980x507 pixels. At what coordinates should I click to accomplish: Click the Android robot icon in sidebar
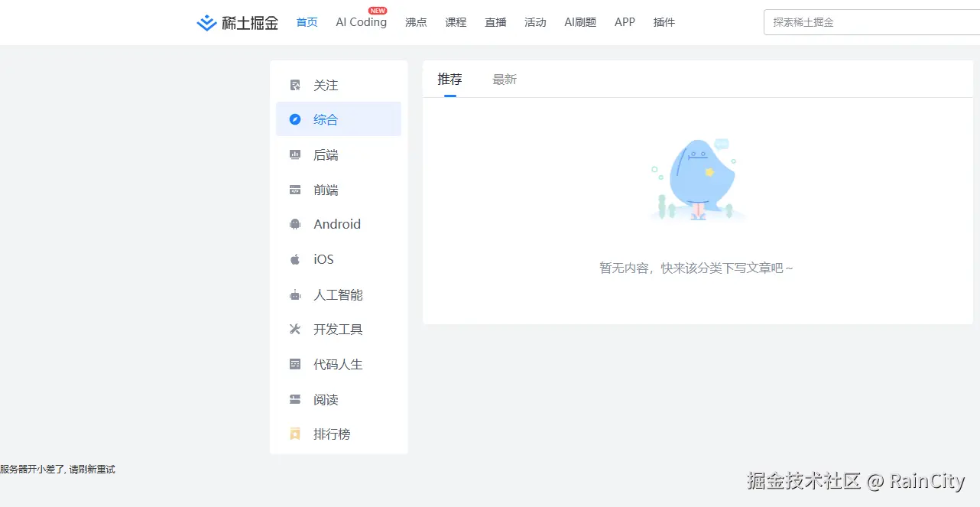point(295,223)
